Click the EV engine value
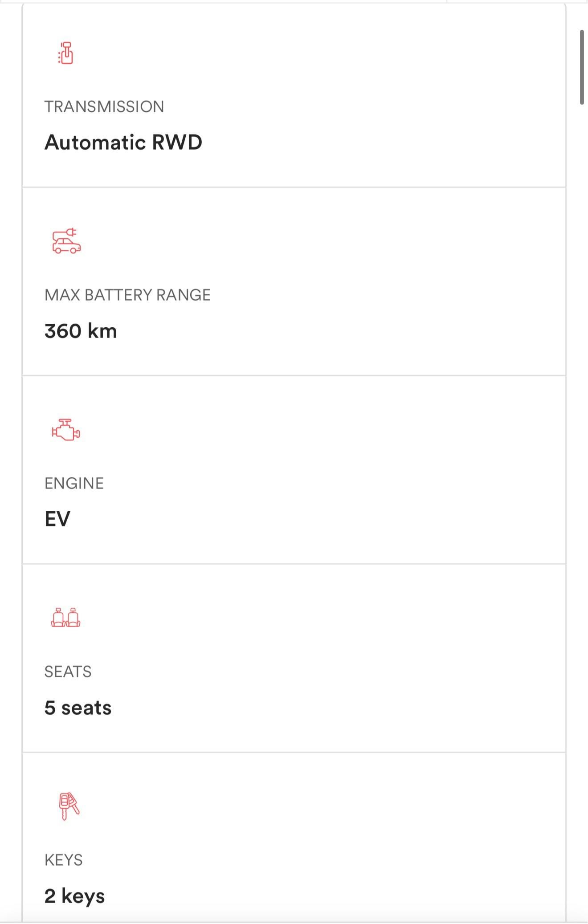588x924 pixels. pyautogui.click(x=57, y=519)
